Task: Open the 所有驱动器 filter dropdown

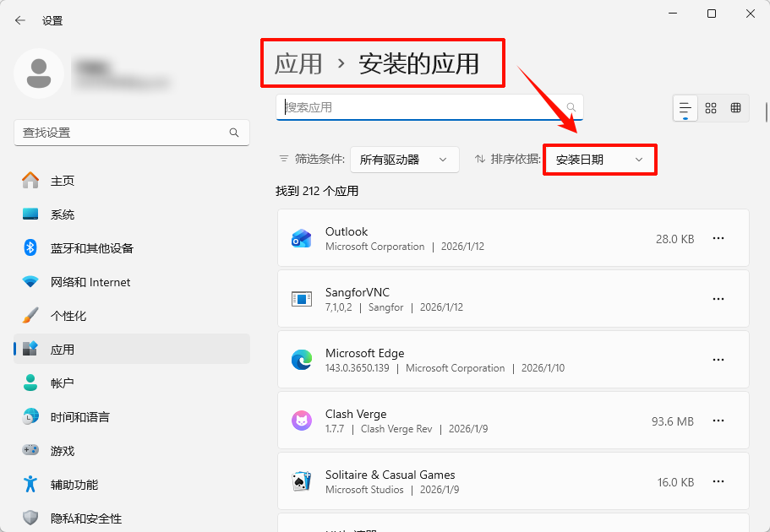Action: 404,159
